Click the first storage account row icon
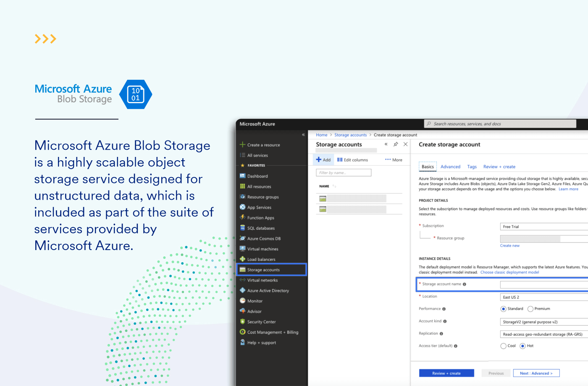This screenshot has width=588, height=386. [x=323, y=198]
